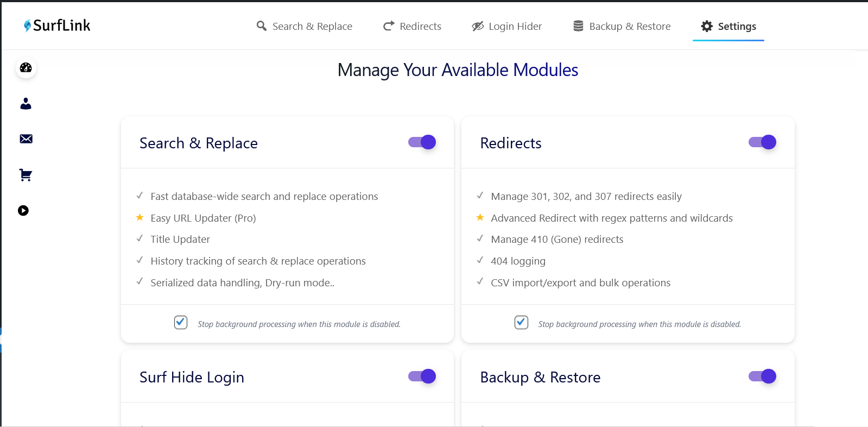Uncheck background processing checkbox under Redirects
This screenshot has width=868, height=427.
(x=521, y=323)
